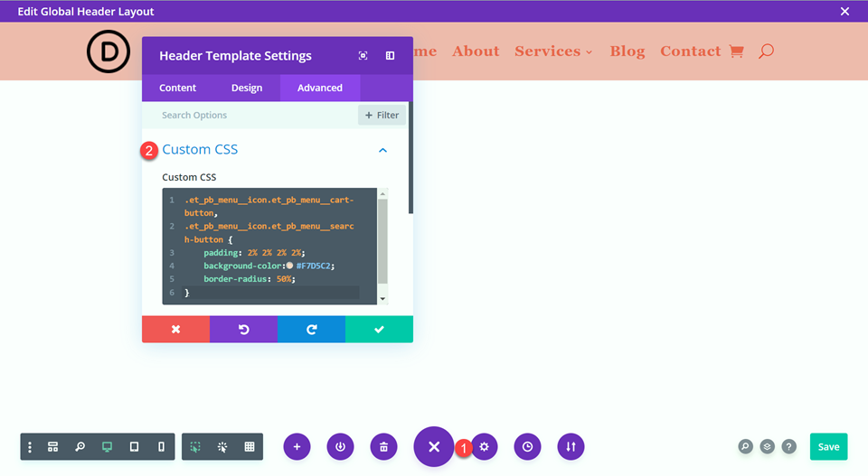This screenshot has width=868, height=476.
Task: Click the Divi D logo
Action: pos(108,51)
